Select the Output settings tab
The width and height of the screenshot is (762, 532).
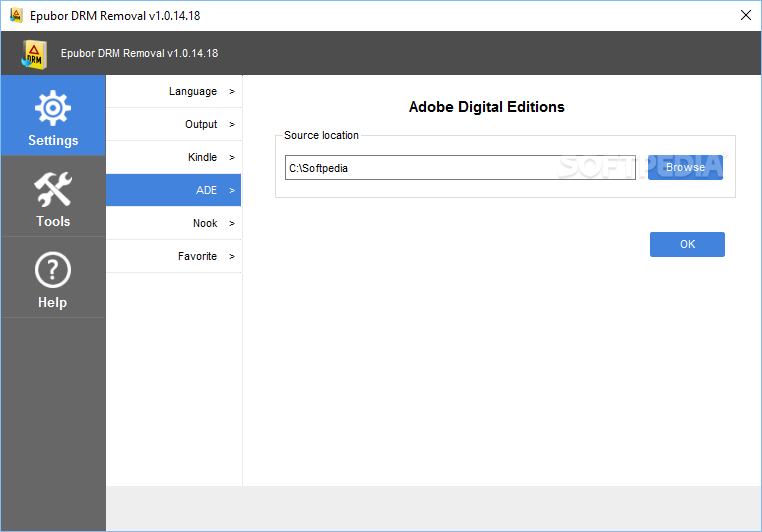[x=173, y=124]
